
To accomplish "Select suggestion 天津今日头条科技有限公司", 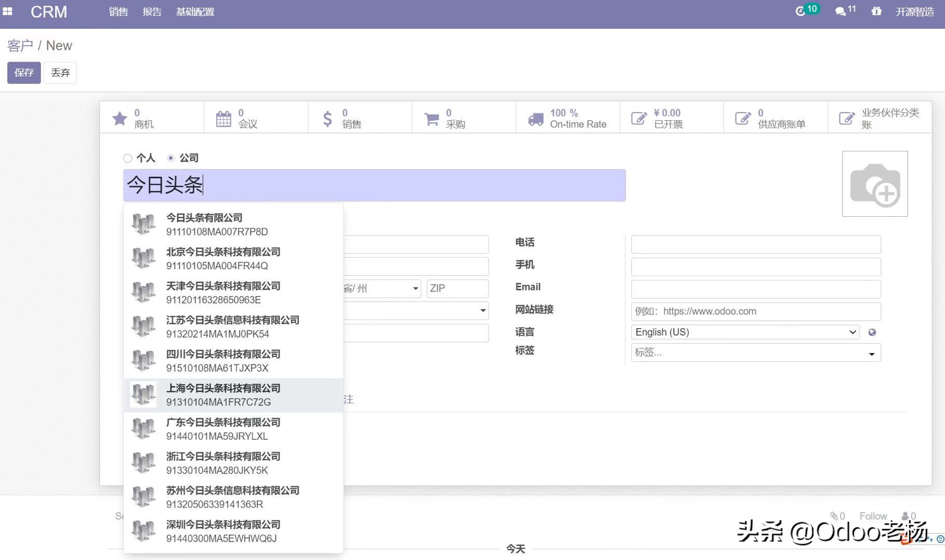I will (233, 292).
